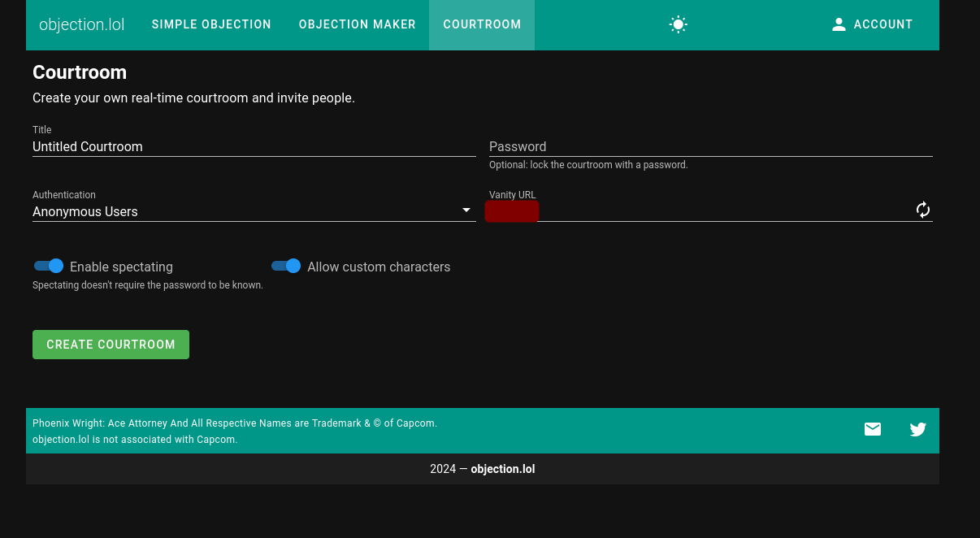Disable the Allow custom characters switch
The height and width of the screenshot is (538, 980).
[286, 266]
